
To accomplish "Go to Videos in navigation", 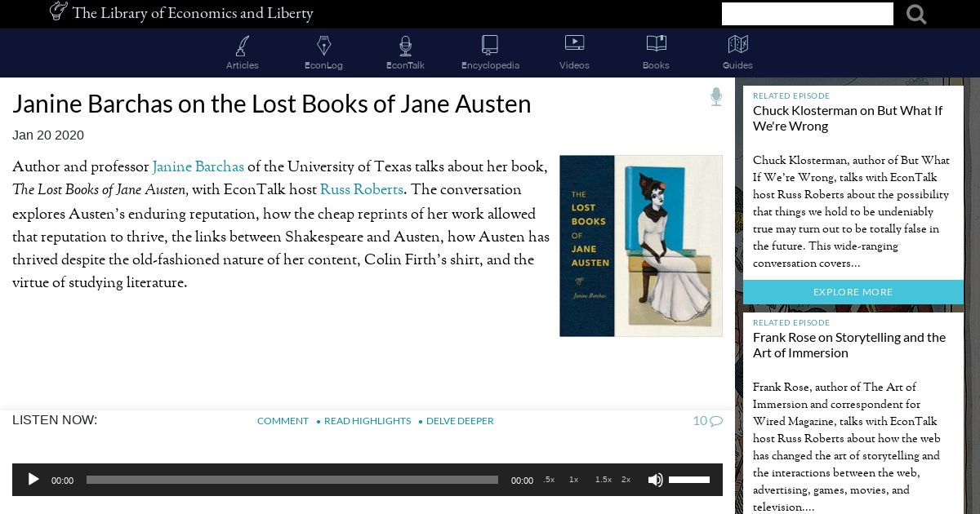I will pos(574,65).
